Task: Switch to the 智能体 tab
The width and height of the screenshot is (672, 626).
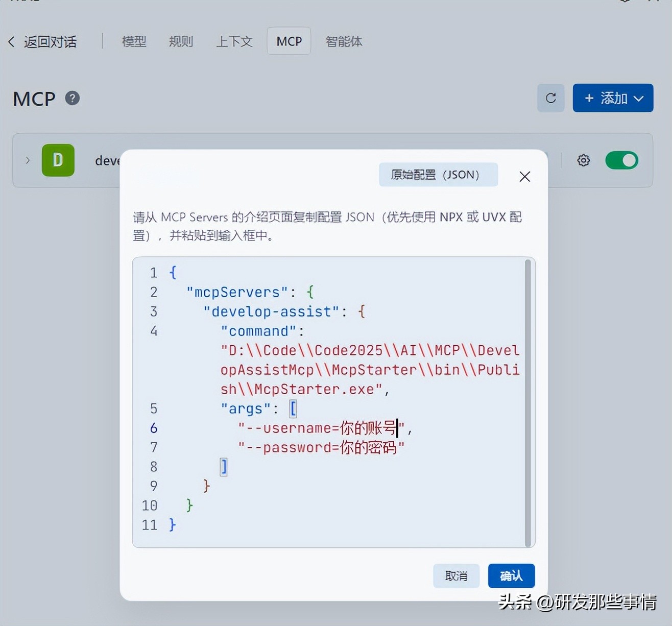Action: [344, 41]
